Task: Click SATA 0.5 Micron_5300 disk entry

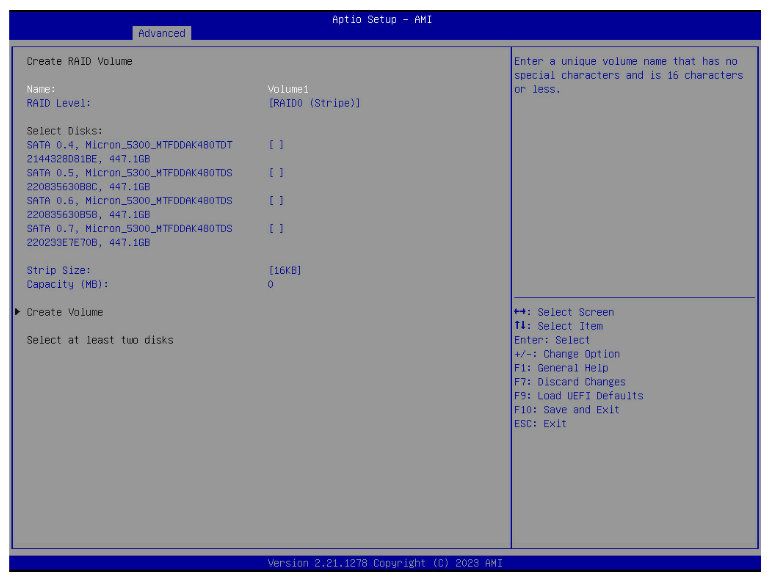Action: click(129, 173)
